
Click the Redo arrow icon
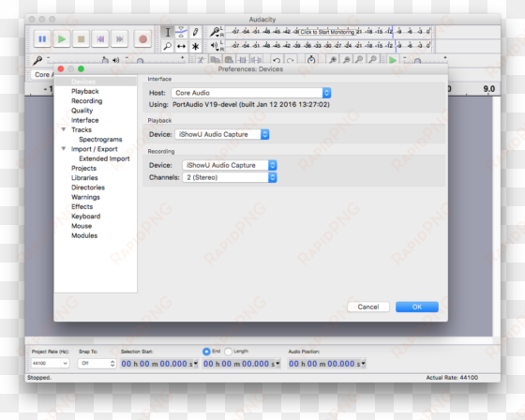click(291, 61)
